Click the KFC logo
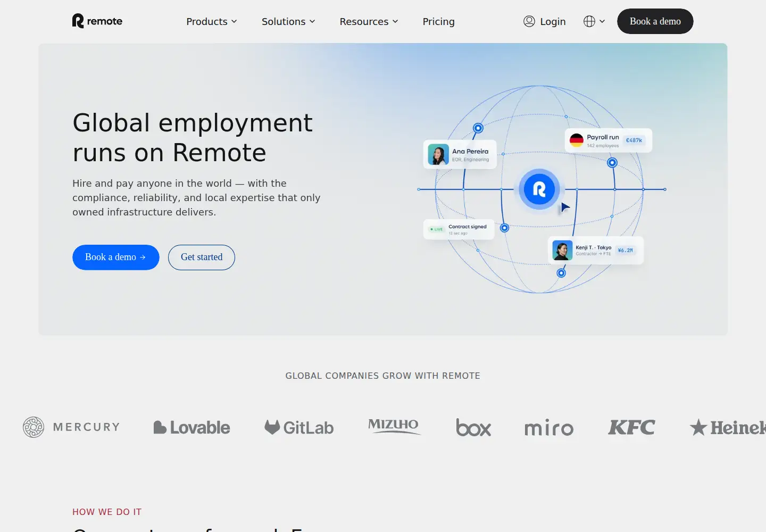Image resolution: width=766 pixels, height=532 pixels. [631, 427]
